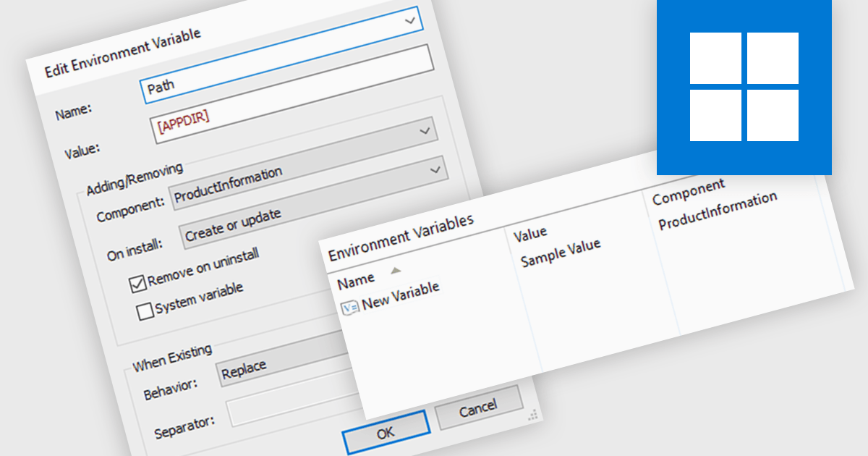Open the Component dropdown arrow

pyautogui.click(x=425, y=132)
